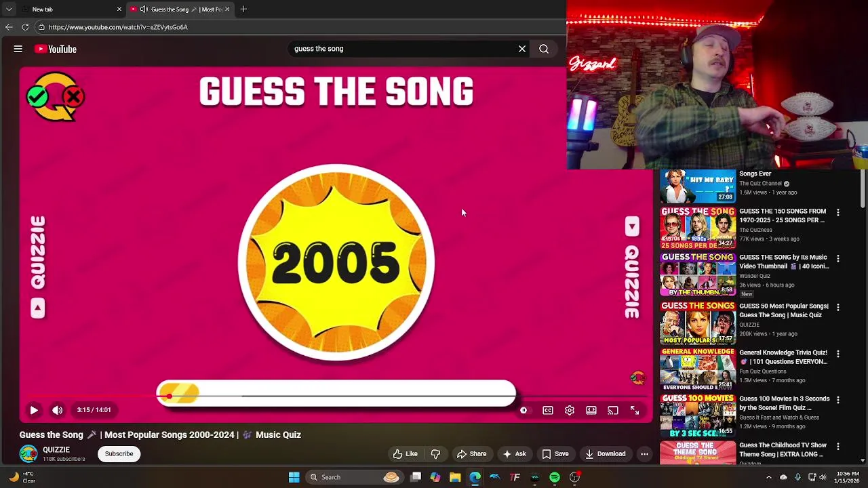
Task: Save the video to a playlist
Action: 555,454
